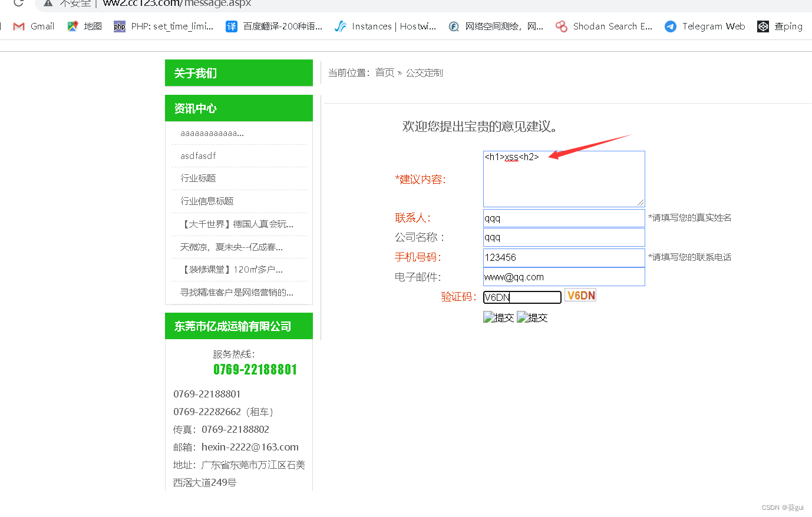The width and height of the screenshot is (812, 517).
Task: Click the second 提交 image button
Action: coord(532,318)
